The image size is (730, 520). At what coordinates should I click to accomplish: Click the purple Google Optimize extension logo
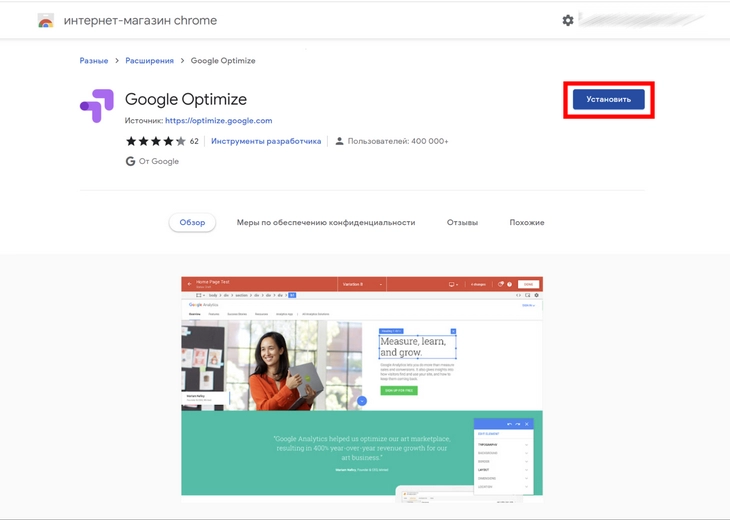coord(97,105)
